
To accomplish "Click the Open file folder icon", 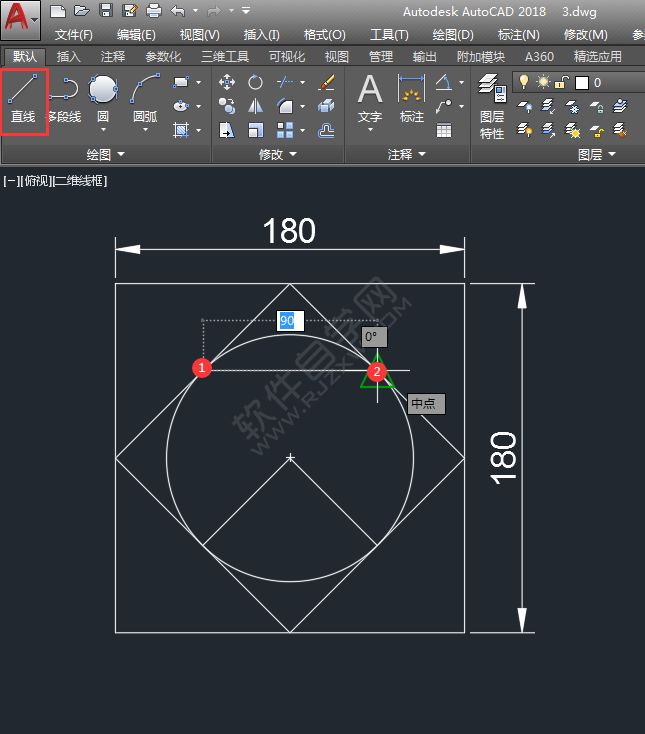I will (81, 11).
